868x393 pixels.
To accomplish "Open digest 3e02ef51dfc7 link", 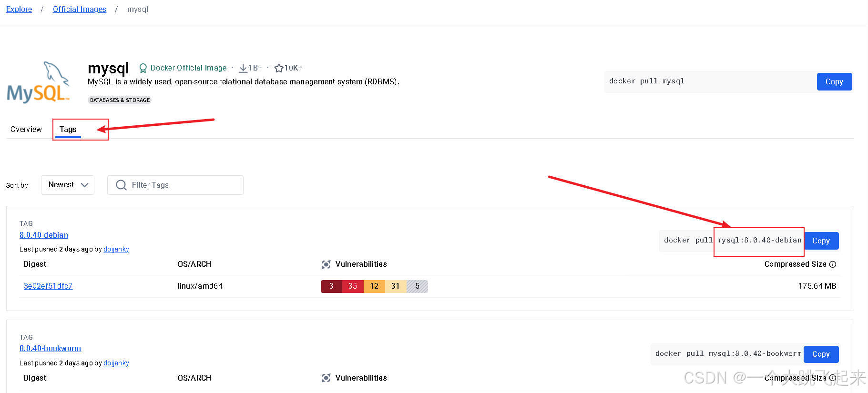I will click(x=48, y=286).
